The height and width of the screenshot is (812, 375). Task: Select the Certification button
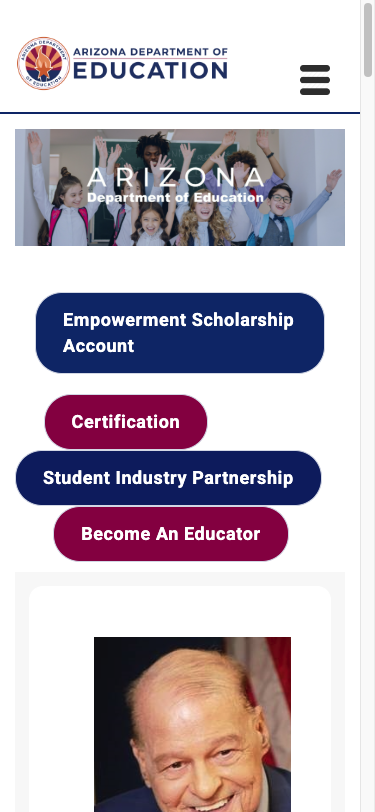(126, 422)
